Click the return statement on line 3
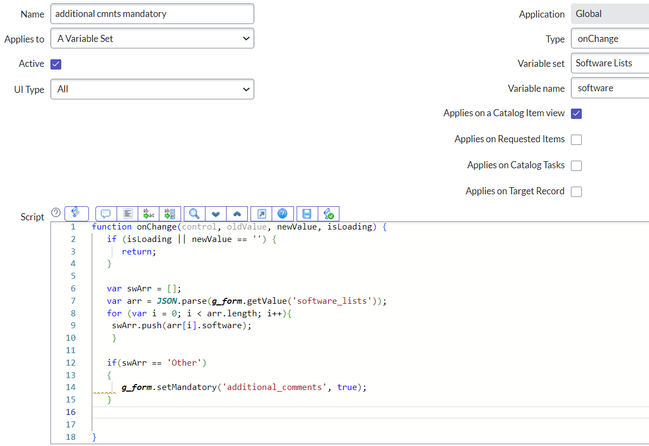 tap(139, 252)
